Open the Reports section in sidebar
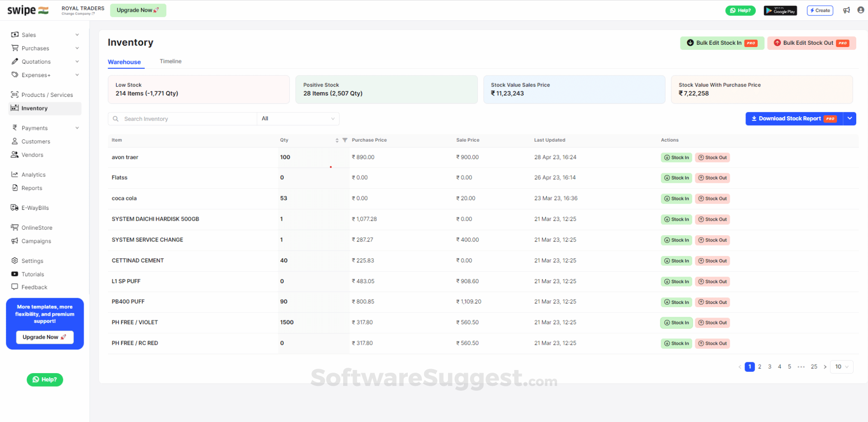Image resolution: width=868 pixels, height=422 pixels. 31,188
